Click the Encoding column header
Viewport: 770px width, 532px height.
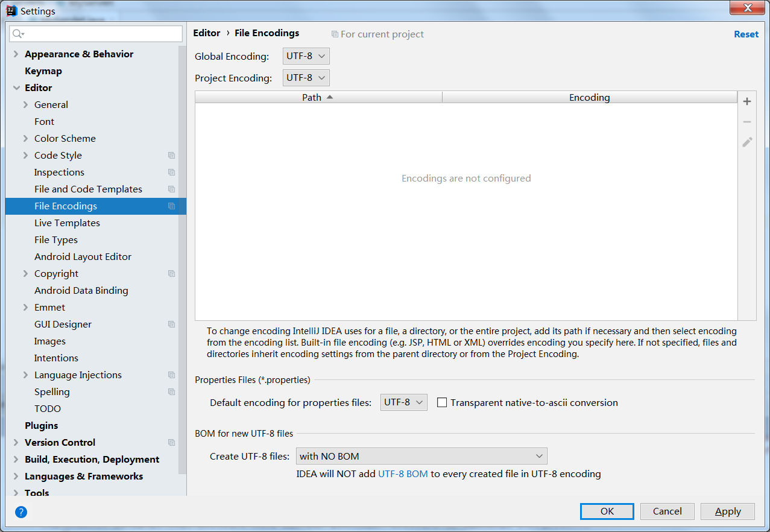click(x=590, y=97)
